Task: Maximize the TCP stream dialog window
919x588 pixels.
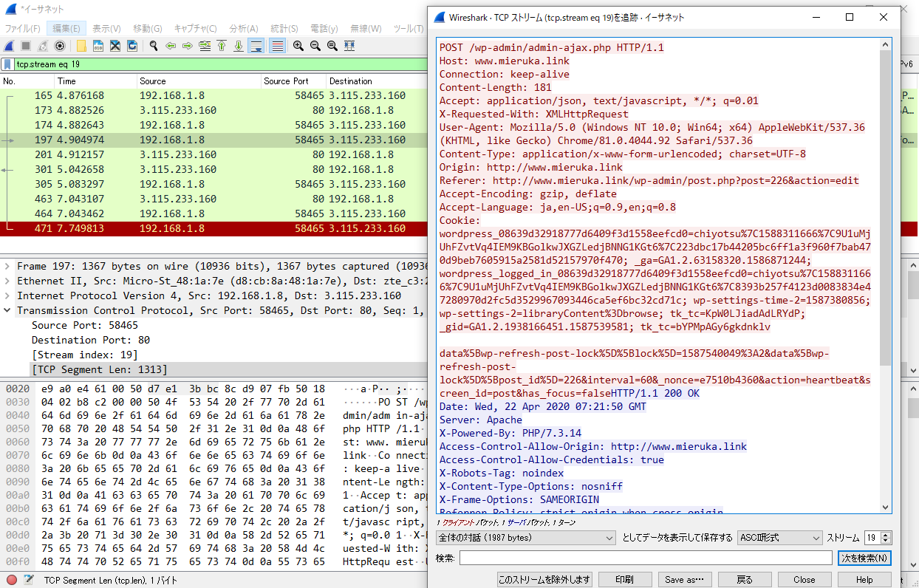Action: tap(850, 17)
